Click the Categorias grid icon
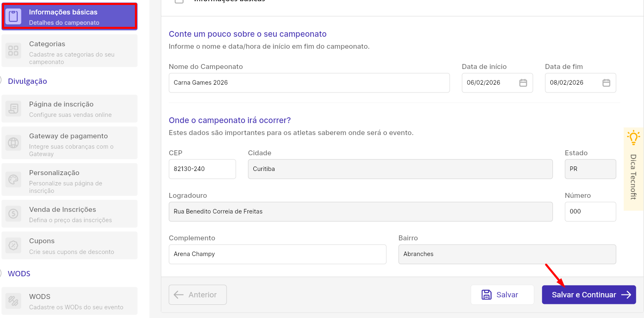Image resolution: width=644 pixels, height=318 pixels. click(x=13, y=51)
